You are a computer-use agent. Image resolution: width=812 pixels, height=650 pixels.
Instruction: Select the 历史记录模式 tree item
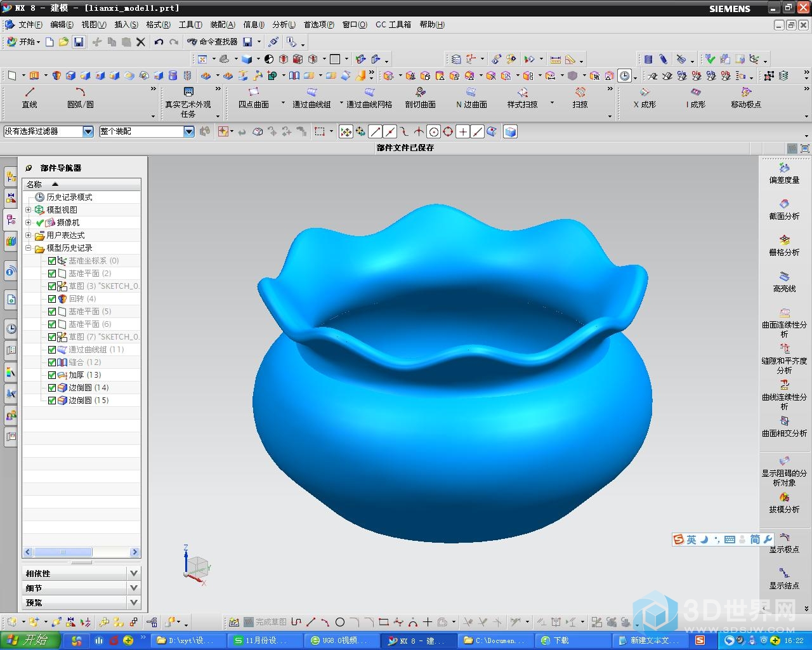click(69, 197)
